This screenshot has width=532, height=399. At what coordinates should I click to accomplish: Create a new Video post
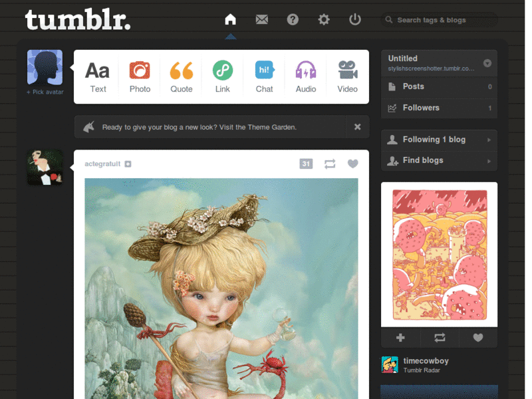click(347, 77)
